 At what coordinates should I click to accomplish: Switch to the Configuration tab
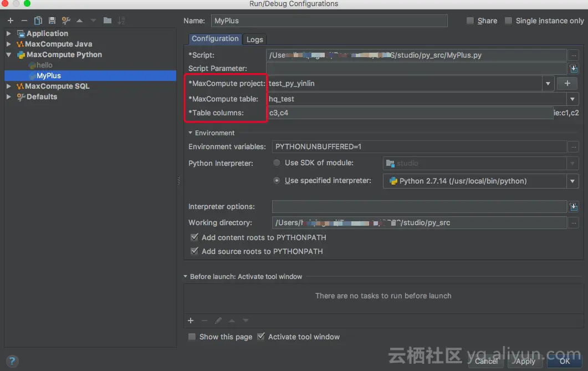click(215, 39)
